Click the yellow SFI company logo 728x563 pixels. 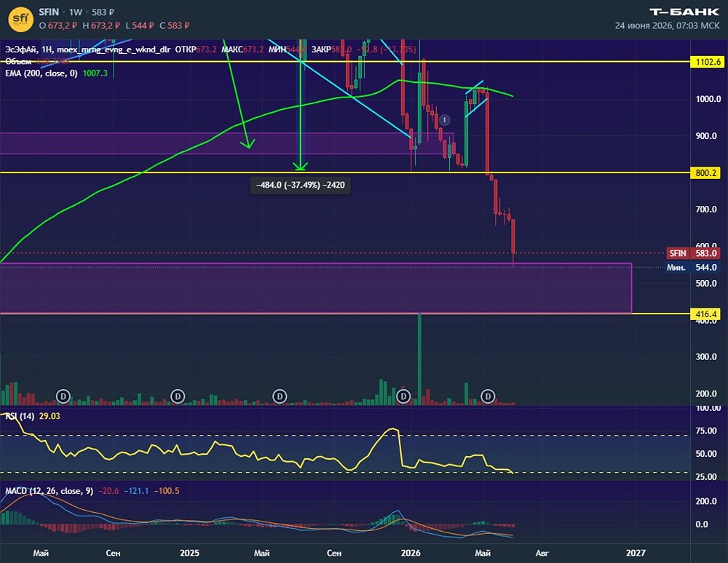20,19
